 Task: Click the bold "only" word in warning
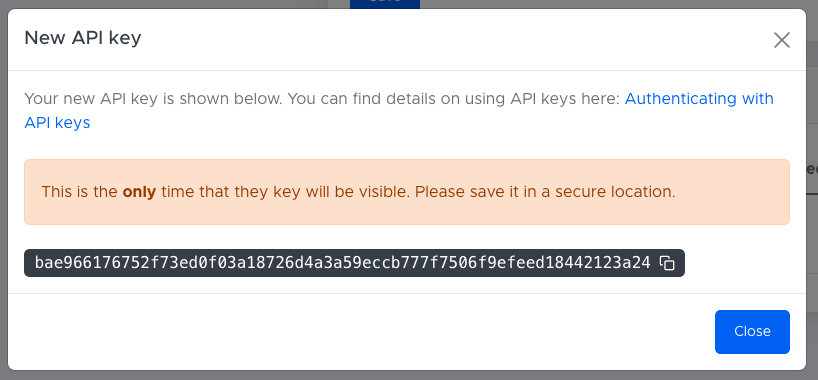139,192
